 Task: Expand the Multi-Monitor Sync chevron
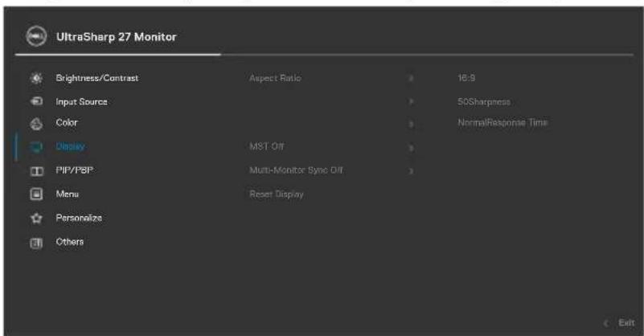411,171
